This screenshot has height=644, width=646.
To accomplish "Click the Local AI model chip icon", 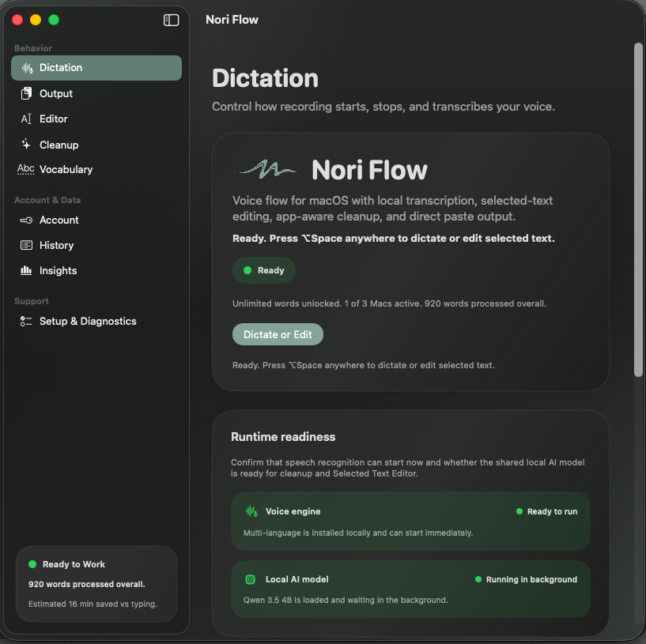I will click(250, 579).
